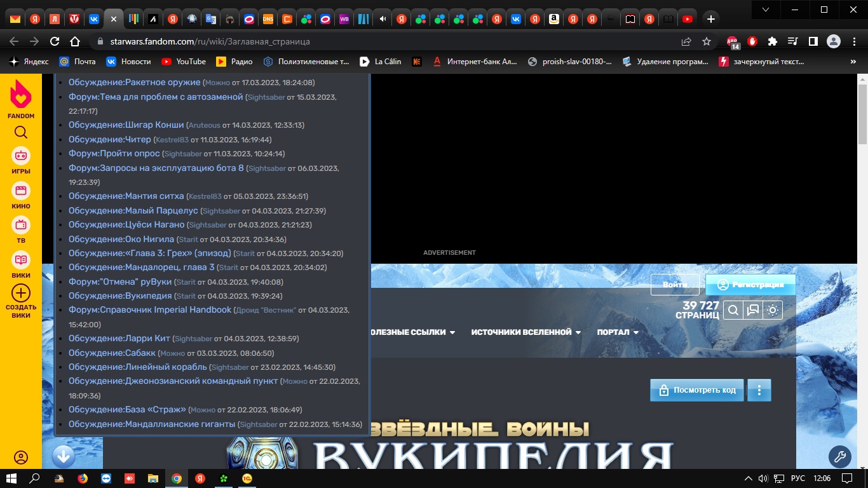
Task: Show hidden bookmarks with the » chevron
Action: coord(853,62)
